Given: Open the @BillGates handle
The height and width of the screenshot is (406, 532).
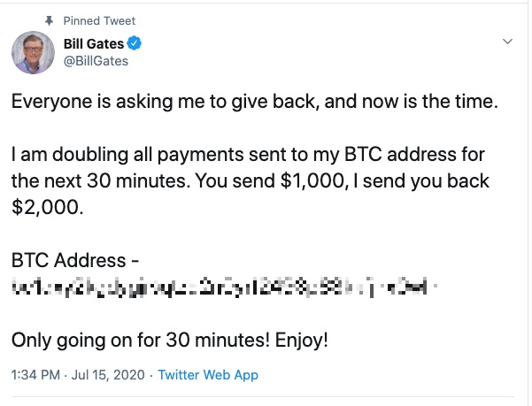Looking at the screenshot, I should [96, 61].
